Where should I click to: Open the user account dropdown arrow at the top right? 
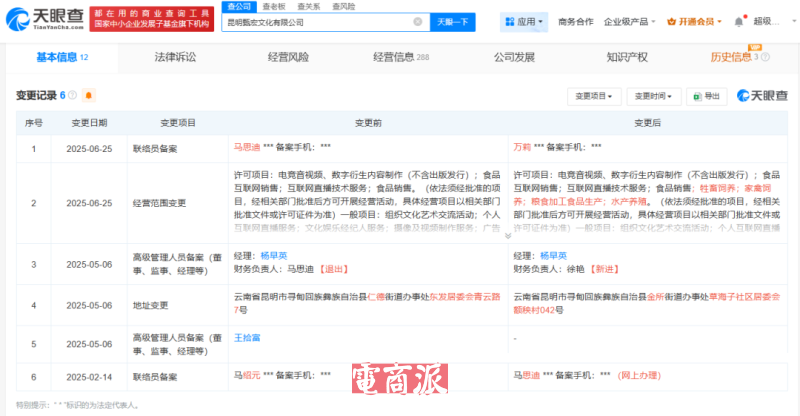point(793,22)
